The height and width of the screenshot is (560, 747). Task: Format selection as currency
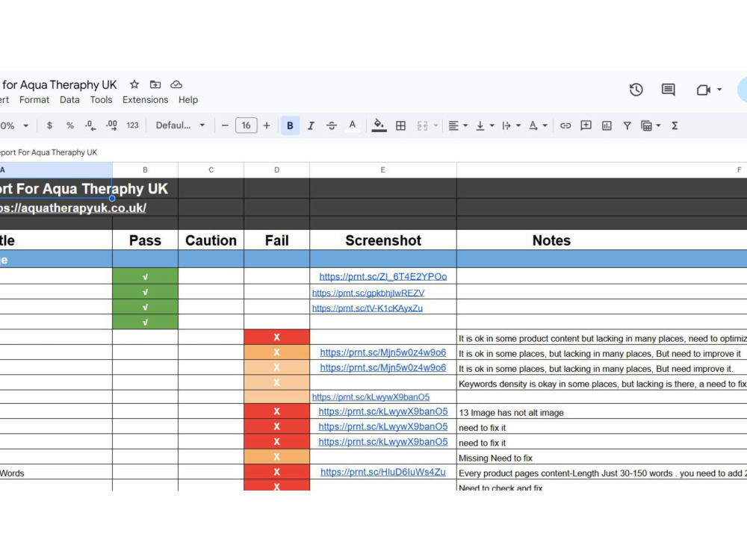[x=49, y=125]
